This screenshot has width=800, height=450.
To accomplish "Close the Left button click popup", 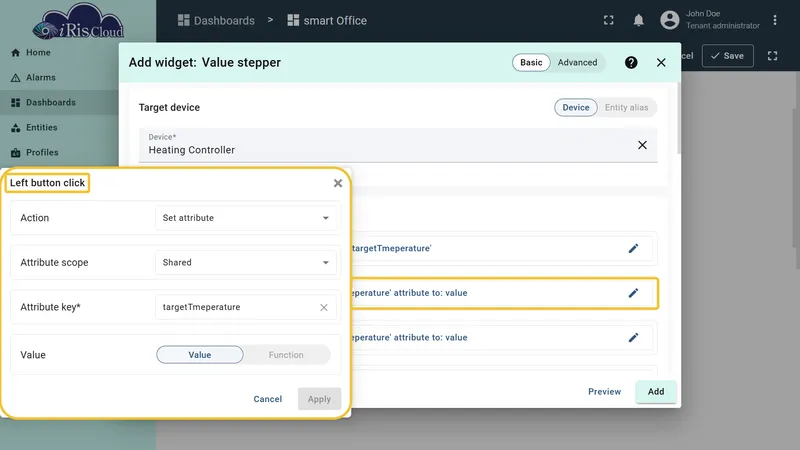I will pyautogui.click(x=338, y=183).
